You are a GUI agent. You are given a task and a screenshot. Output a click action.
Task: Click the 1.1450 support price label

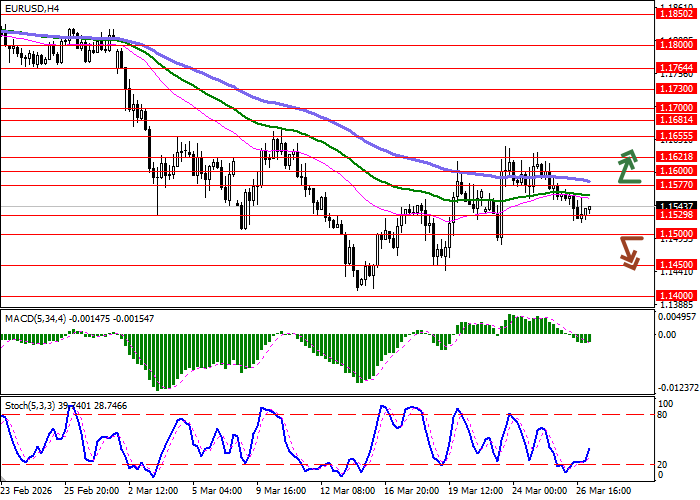click(676, 265)
